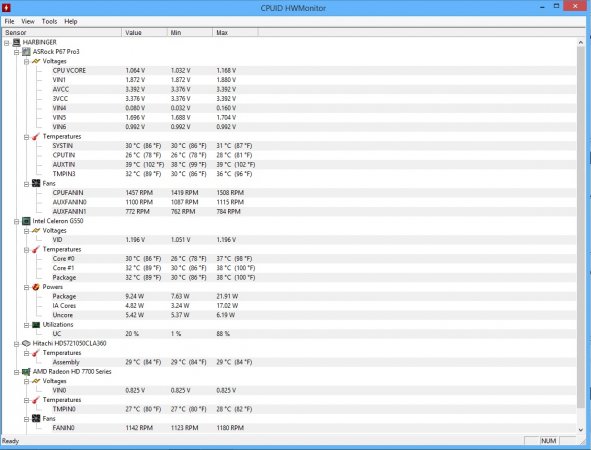Collapse the ASRock Temperatures group

coord(26,137)
